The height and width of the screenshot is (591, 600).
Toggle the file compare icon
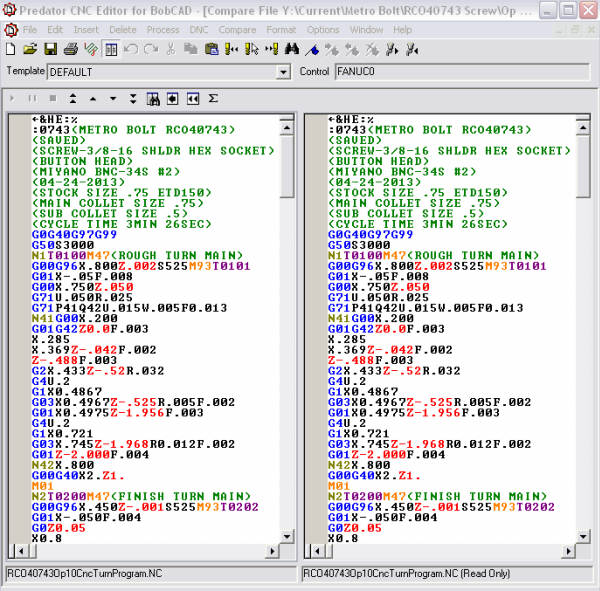point(111,49)
